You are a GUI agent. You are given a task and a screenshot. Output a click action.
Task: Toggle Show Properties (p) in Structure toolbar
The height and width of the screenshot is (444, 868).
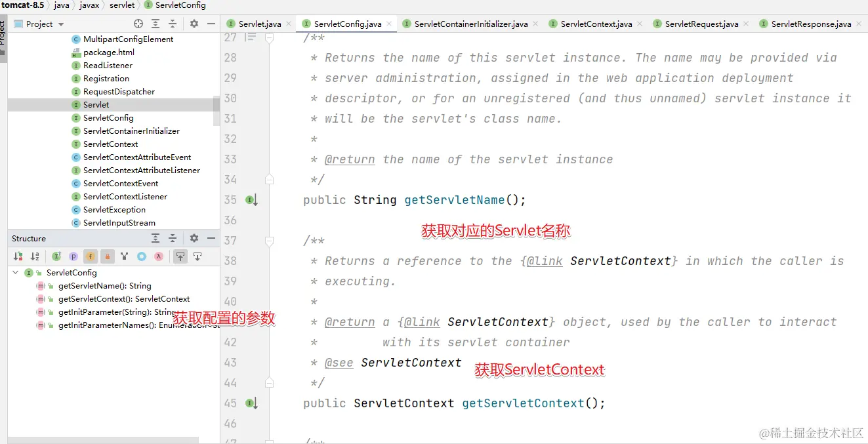73,256
